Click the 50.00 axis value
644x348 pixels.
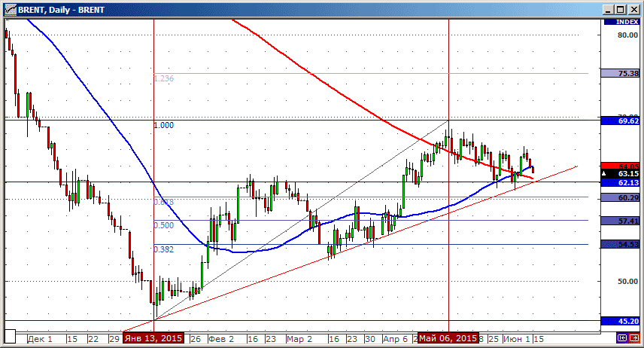(x=628, y=282)
